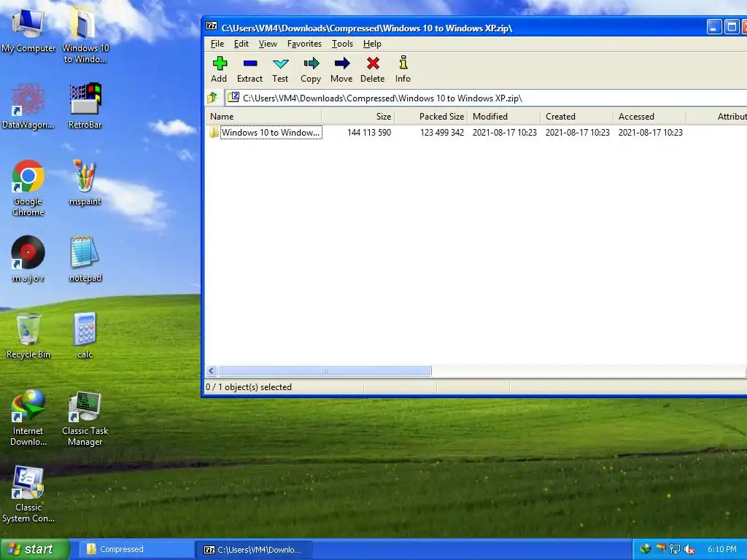Select the Google Chrome desktop shortcut
747x560 pixels.
point(28,188)
